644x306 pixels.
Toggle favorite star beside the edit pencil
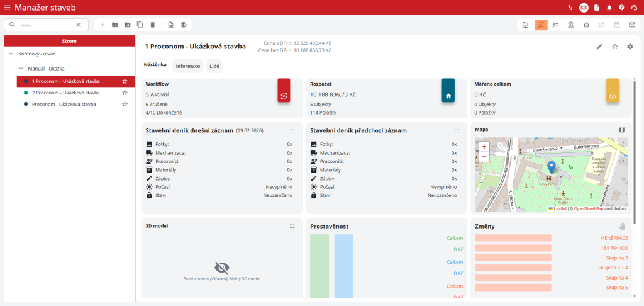tap(614, 47)
